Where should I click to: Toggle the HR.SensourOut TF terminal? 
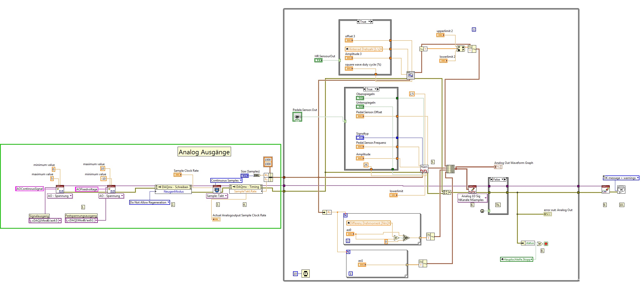coord(318,60)
